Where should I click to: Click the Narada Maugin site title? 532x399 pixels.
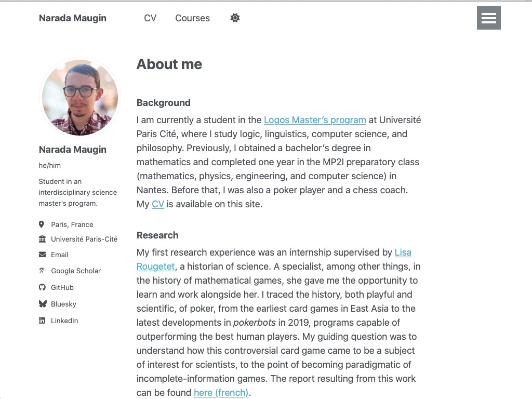click(x=73, y=18)
